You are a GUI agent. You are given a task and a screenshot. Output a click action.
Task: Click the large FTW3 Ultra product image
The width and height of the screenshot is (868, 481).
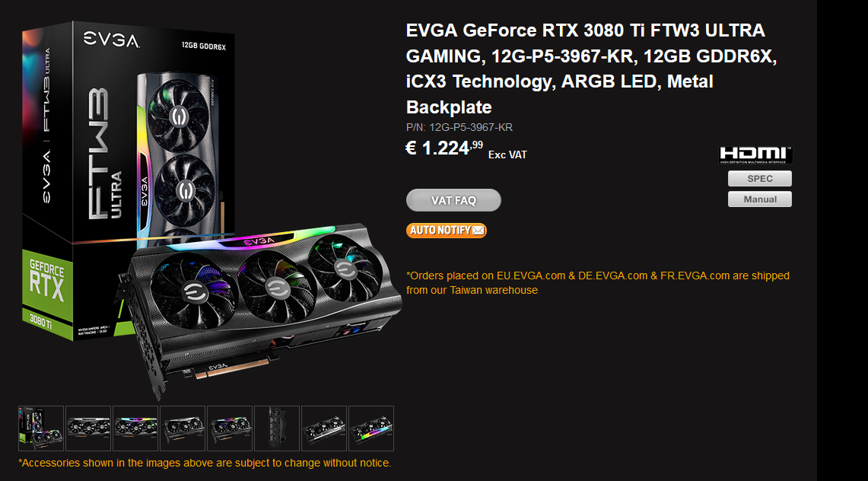click(211, 210)
